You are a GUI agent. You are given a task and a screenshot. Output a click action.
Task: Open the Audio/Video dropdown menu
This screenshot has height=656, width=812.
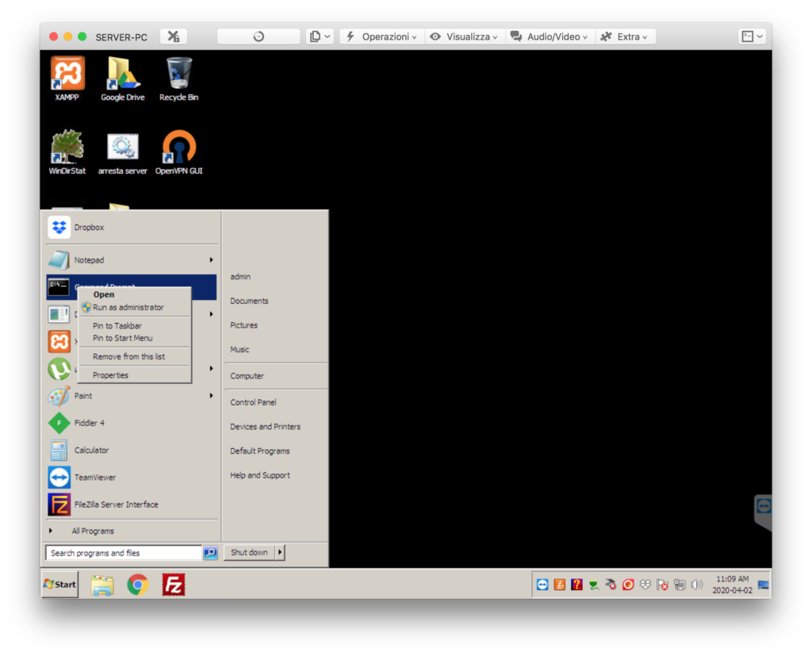[x=550, y=36]
